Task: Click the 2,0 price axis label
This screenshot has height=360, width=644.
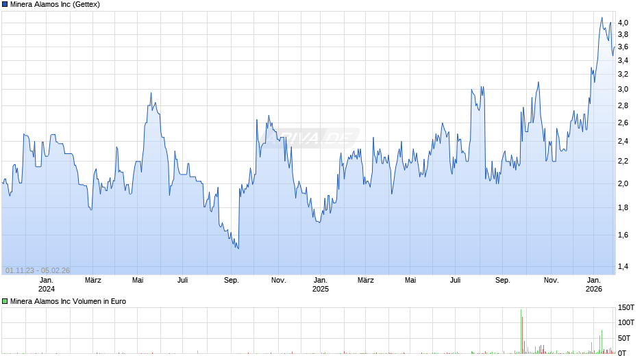Action: pyautogui.click(x=623, y=183)
